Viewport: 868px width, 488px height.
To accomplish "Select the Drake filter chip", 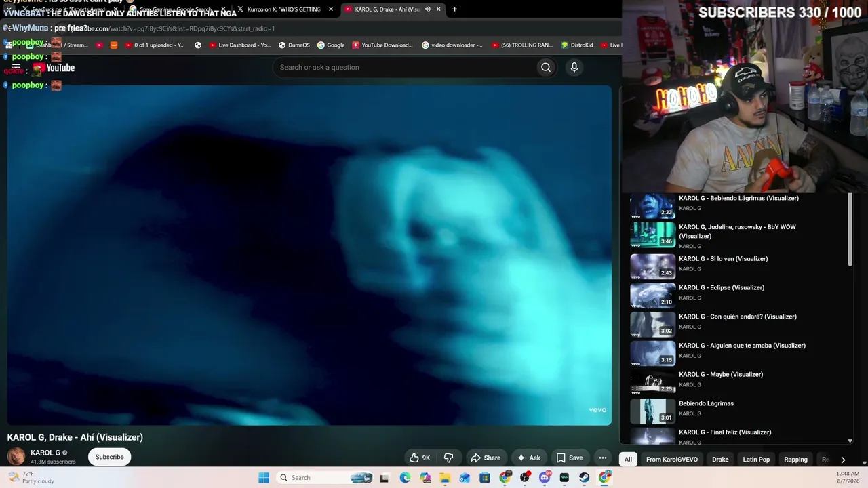I will pos(720,460).
